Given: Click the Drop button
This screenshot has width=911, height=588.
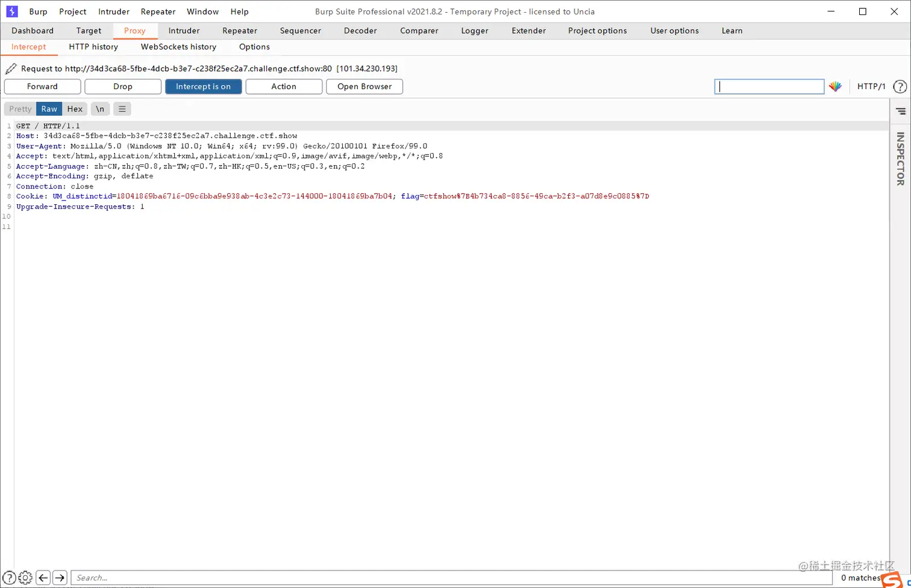Looking at the screenshot, I should coord(123,87).
